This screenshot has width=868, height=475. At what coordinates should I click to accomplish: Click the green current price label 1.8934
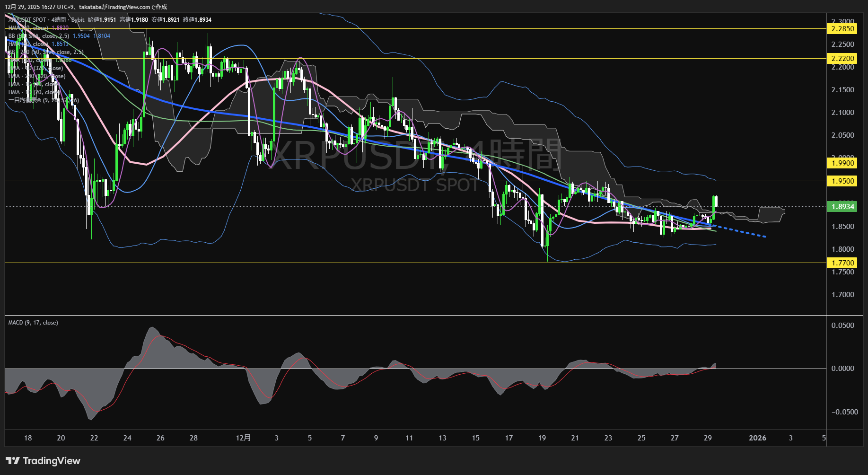[842, 207]
